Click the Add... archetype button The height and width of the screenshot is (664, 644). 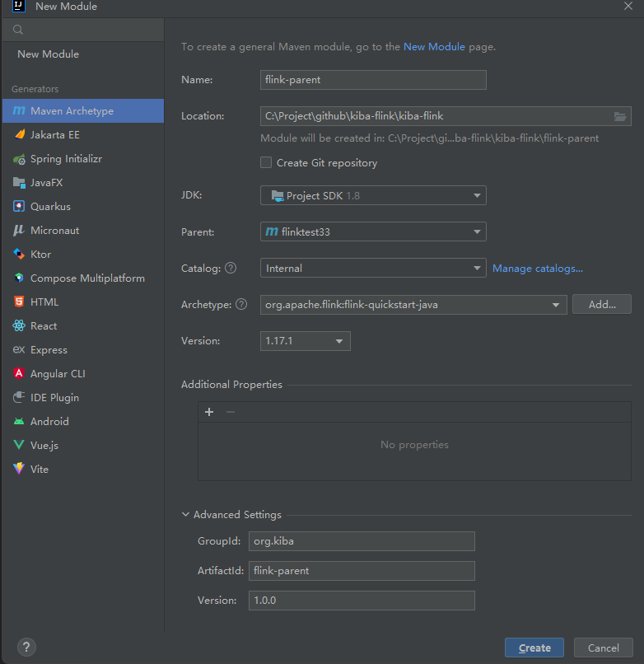click(602, 304)
